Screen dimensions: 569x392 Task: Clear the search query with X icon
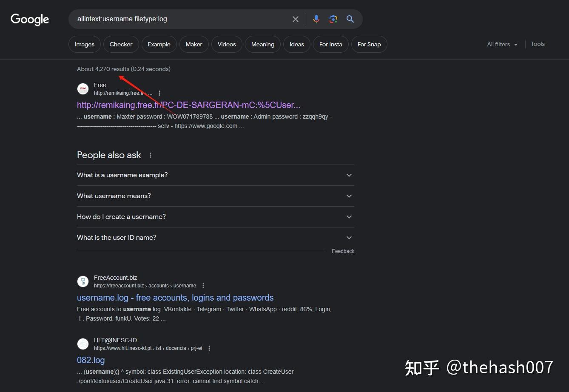[296, 19]
